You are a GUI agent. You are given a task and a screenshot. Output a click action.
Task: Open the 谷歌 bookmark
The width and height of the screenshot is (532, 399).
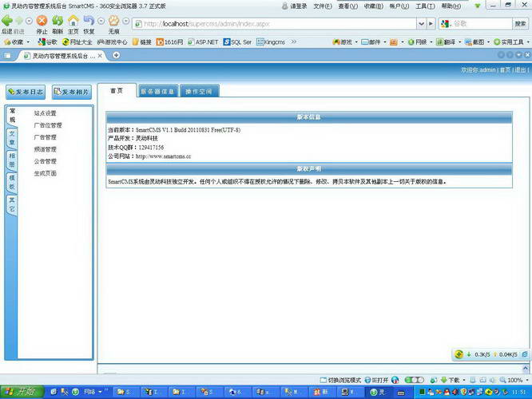[47, 42]
